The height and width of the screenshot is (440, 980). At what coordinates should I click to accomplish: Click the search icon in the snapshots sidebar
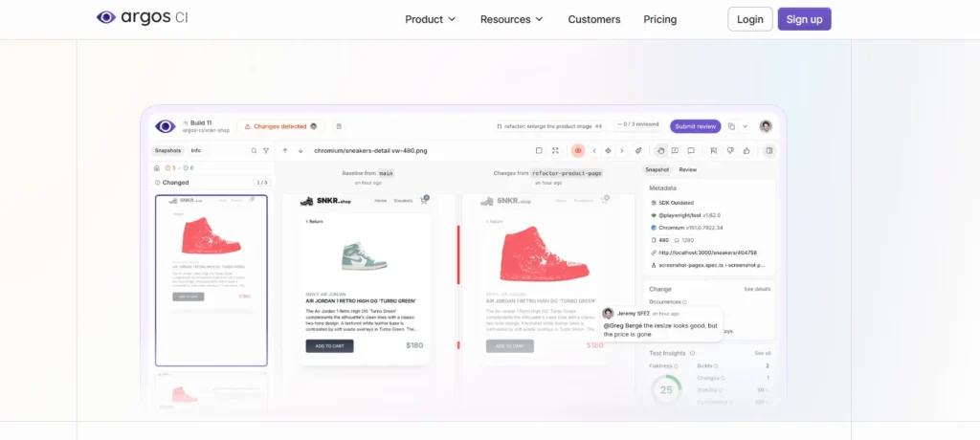coord(254,150)
